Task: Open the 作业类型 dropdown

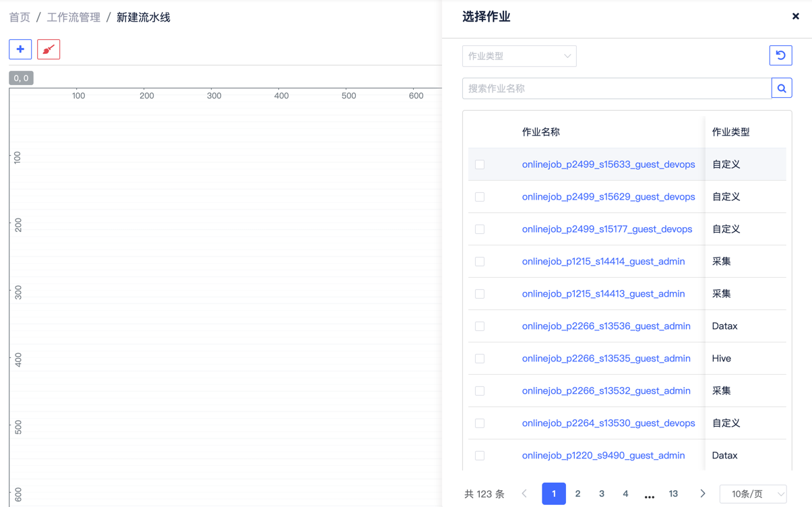Action: [519, 56]
